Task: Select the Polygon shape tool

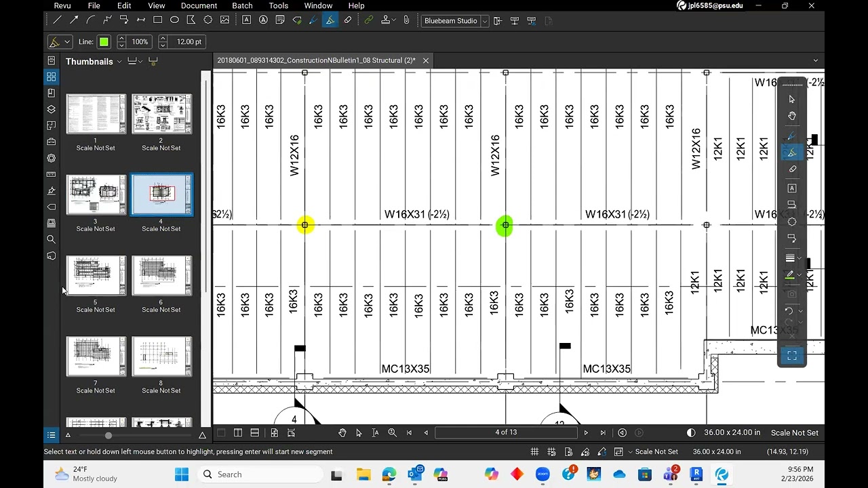Action: pos(191,20)
